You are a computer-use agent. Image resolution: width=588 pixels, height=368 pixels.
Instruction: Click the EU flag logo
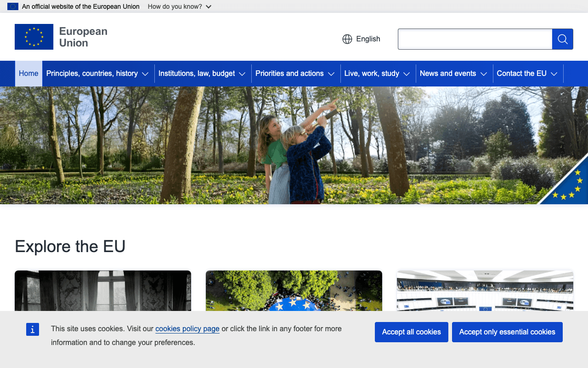point(34,37)
